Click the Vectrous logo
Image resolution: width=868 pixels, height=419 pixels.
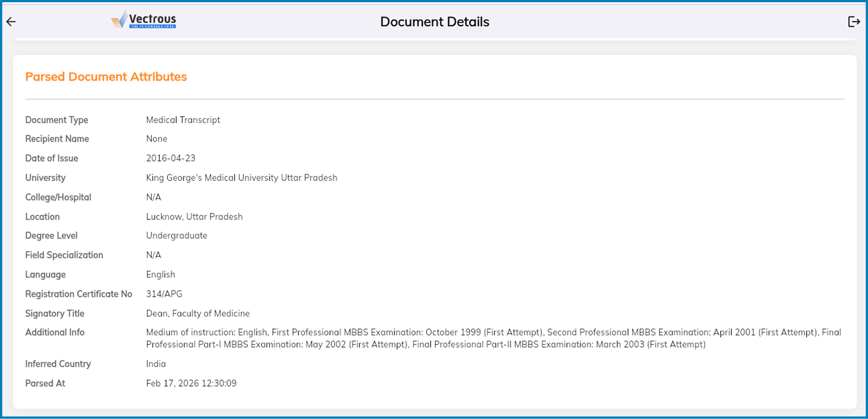(144, 20)
